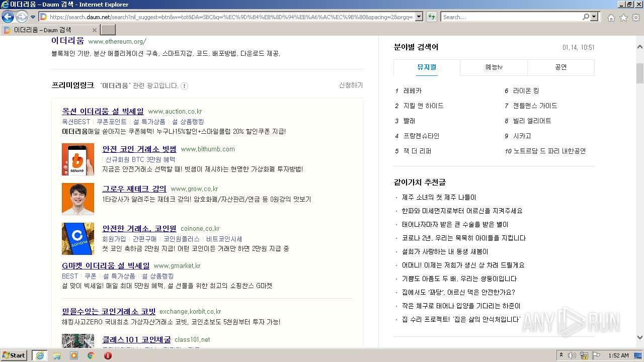Screen dimensions: 644x362
Task: Select the 뮤지컬 tab
Action: [427, 67]
